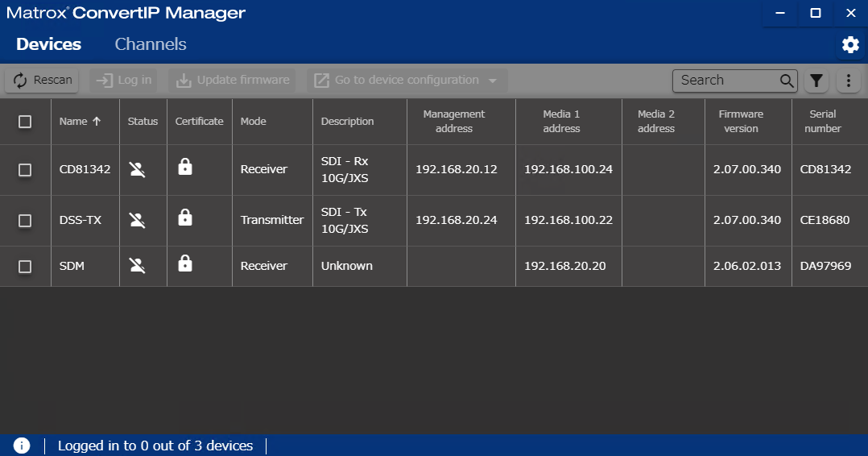Maximize the ConvertIP Manager window
868x456 pixels.
(816, 13)
